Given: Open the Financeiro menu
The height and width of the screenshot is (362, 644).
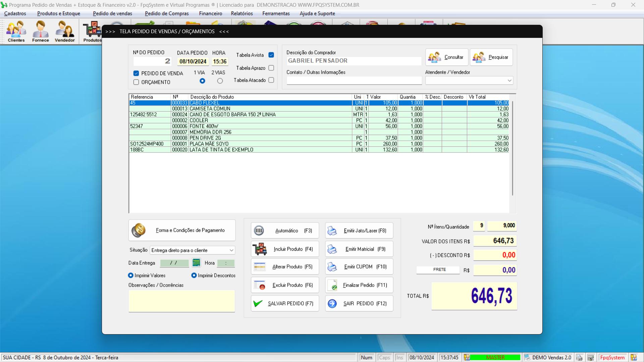Looking at the screenshot, I should tap(210, 13).
